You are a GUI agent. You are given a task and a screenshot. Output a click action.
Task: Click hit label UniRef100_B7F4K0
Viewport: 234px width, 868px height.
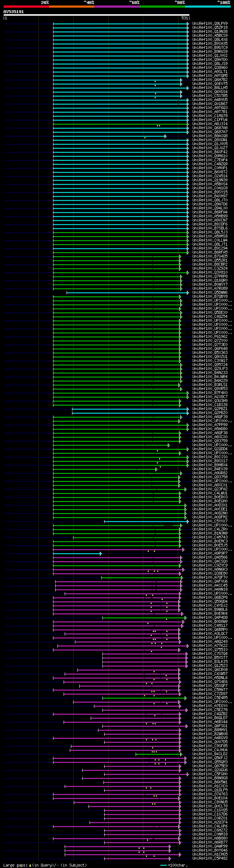210,393
